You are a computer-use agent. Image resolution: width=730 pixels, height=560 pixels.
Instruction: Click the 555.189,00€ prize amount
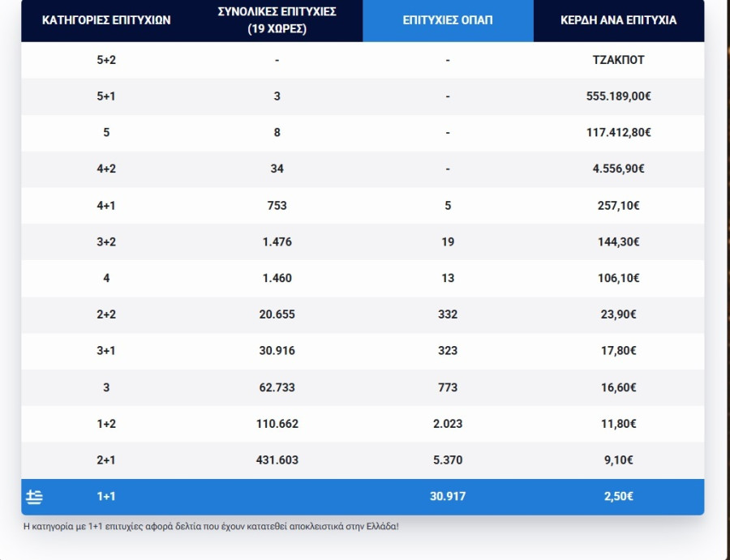pyautogui.click(x=618, y=96)
